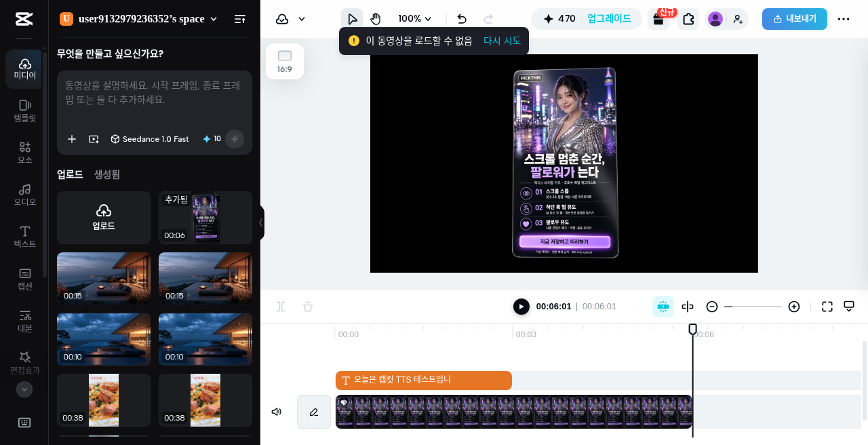Image resolution: width=868 pixels, height=445 pixels.
Task: Click the timeline zoom slider
Action: pyautogui.click(x=753, y=307)
